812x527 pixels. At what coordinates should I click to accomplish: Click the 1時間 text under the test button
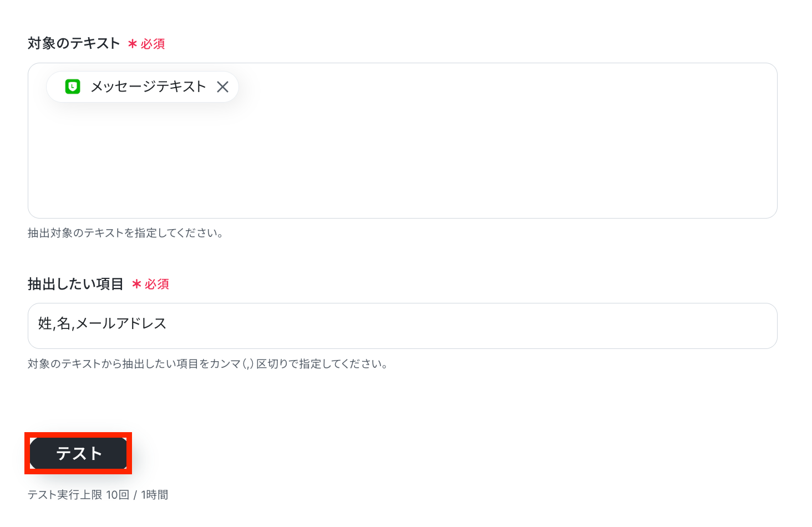[x=155, y=495]
